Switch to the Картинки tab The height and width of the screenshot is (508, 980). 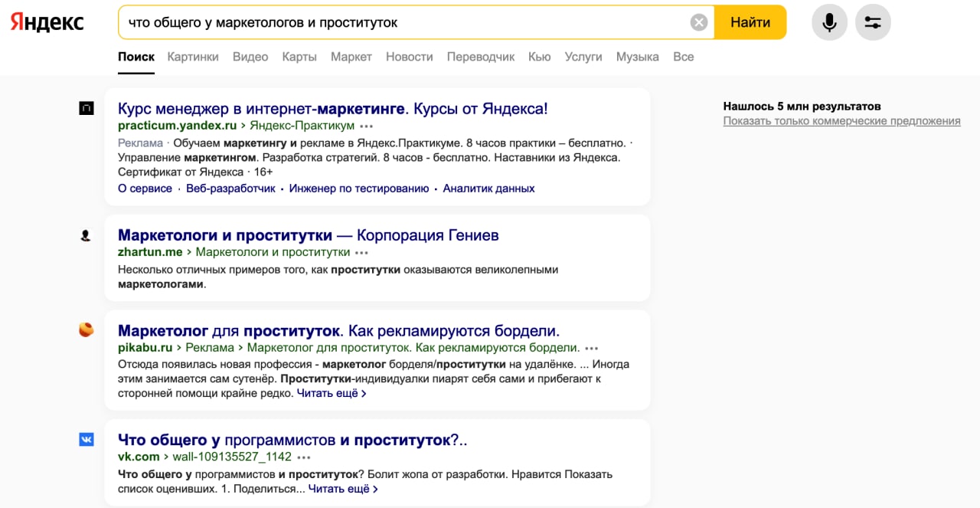tap(193, 57)
